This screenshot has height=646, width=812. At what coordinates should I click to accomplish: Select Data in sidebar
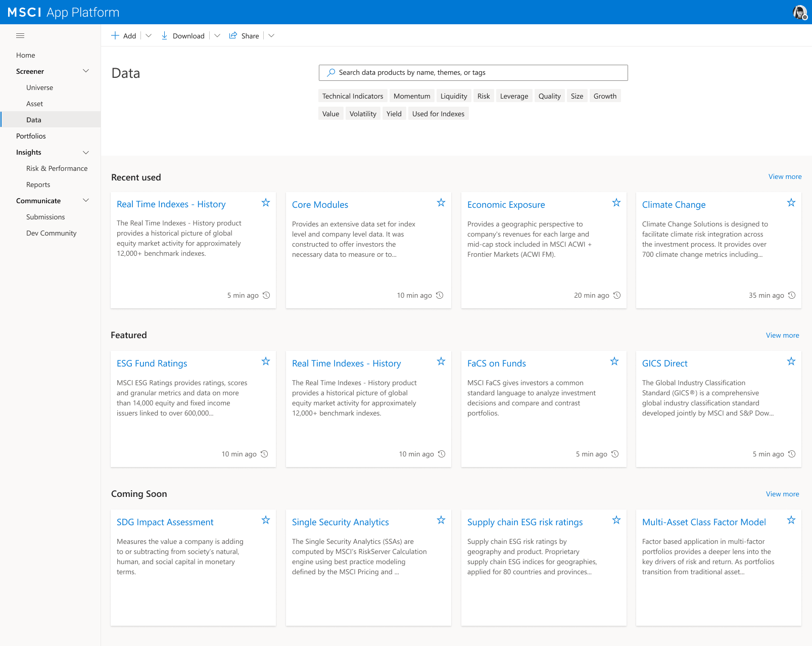pos(51,120)
